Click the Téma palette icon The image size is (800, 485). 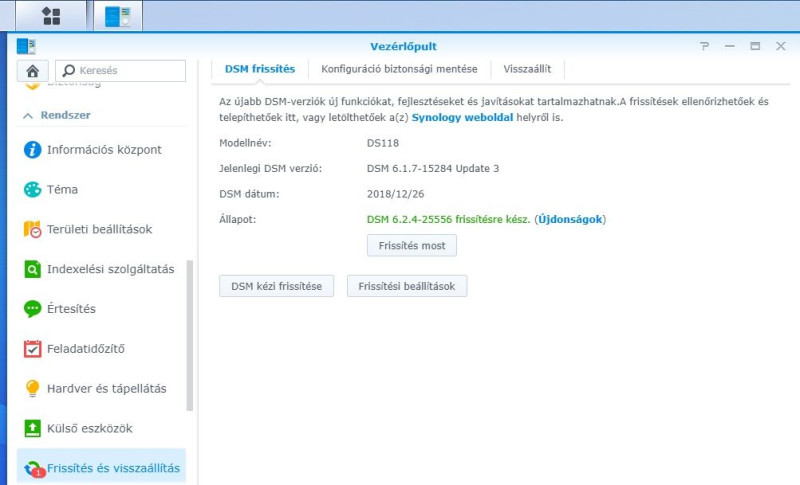click(x=32, y=189)
